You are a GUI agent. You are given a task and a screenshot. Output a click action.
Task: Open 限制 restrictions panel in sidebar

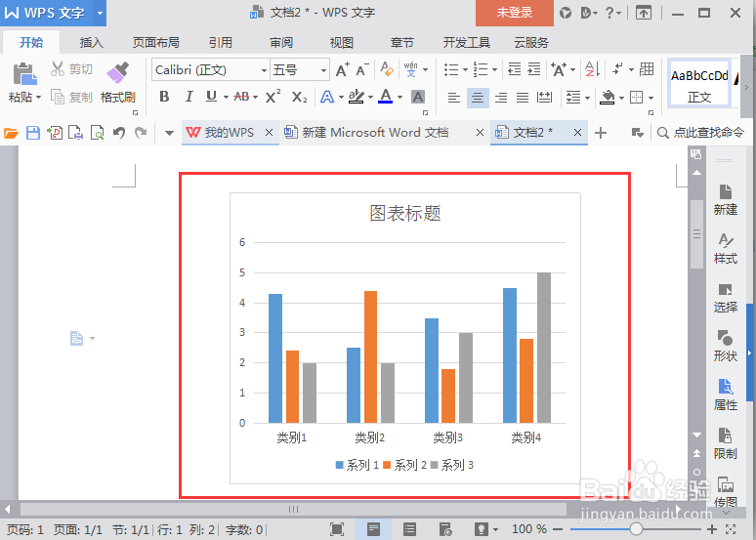point(725,443)
